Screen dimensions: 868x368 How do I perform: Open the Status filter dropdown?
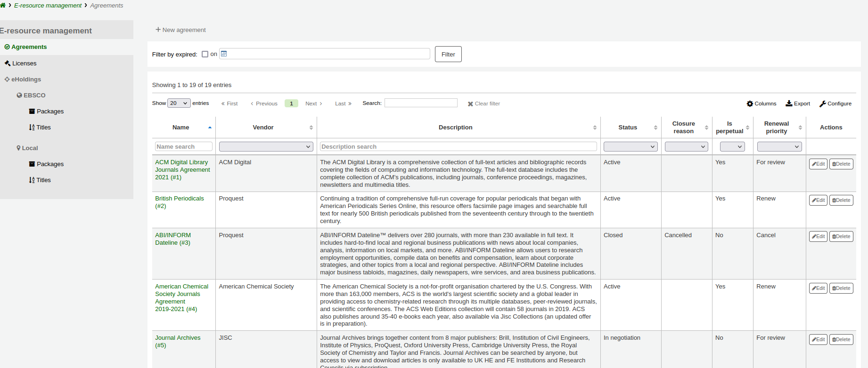[x=631, y=147]
